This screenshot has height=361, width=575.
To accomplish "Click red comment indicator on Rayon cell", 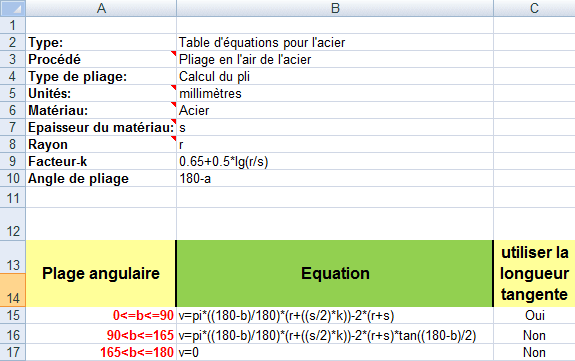I will tap(173, 139).
